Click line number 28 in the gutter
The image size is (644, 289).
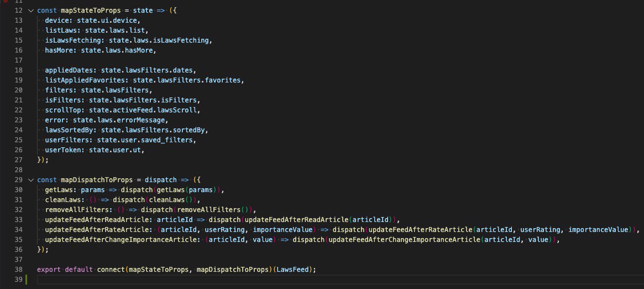pyautogui.click(x=18, y=170)
